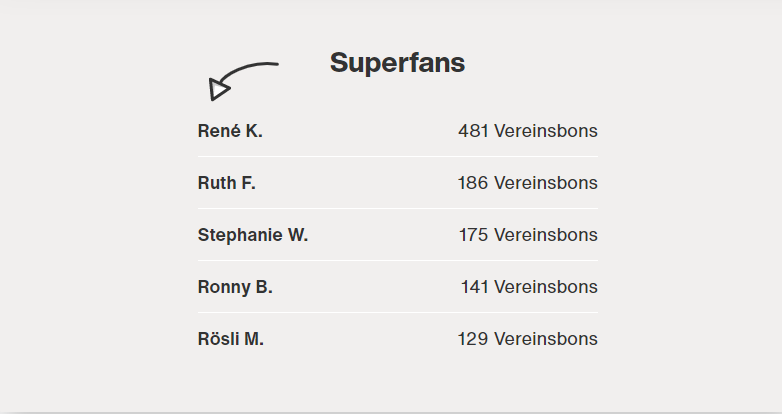The height and width of the screenshot is (414, 782).
Task: Click the number 129 in last row
Action: [473, 339]
